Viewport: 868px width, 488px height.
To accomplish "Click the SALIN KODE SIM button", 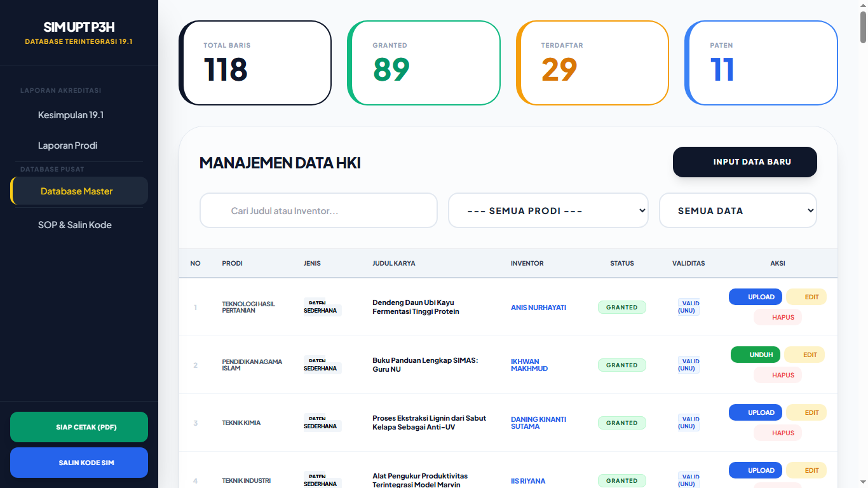I will point(79,463).
